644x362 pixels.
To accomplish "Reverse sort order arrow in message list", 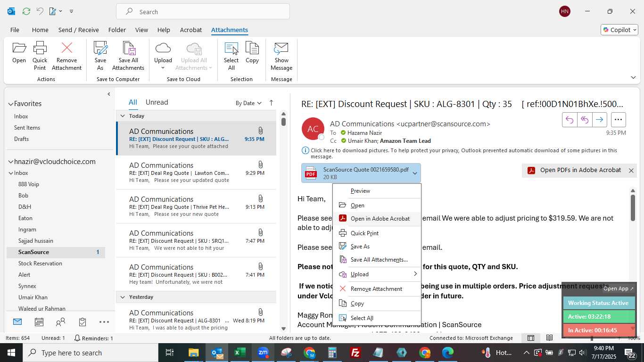I will pos(271,103).
